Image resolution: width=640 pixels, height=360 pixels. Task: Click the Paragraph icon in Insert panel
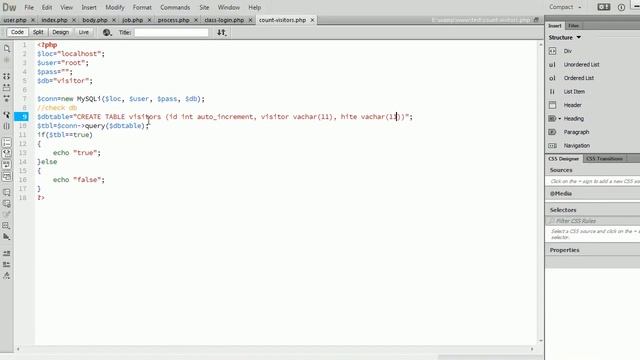point(552,132)
